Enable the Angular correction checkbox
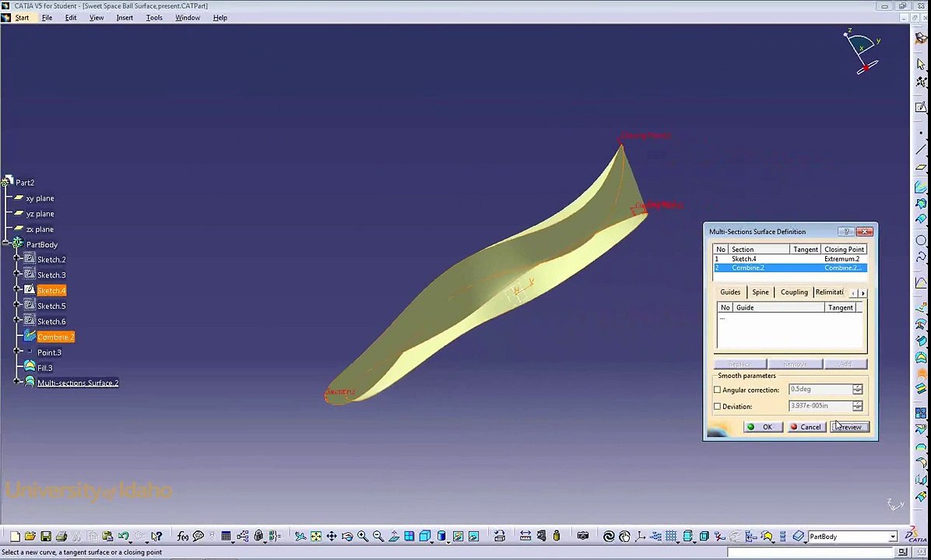The image size is (931, 560). (717, 390)
